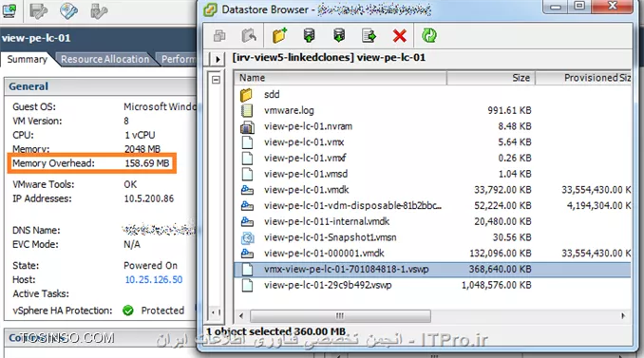Click the green Protected status checkmark
The image size is (644, 358).
[128, 311]
